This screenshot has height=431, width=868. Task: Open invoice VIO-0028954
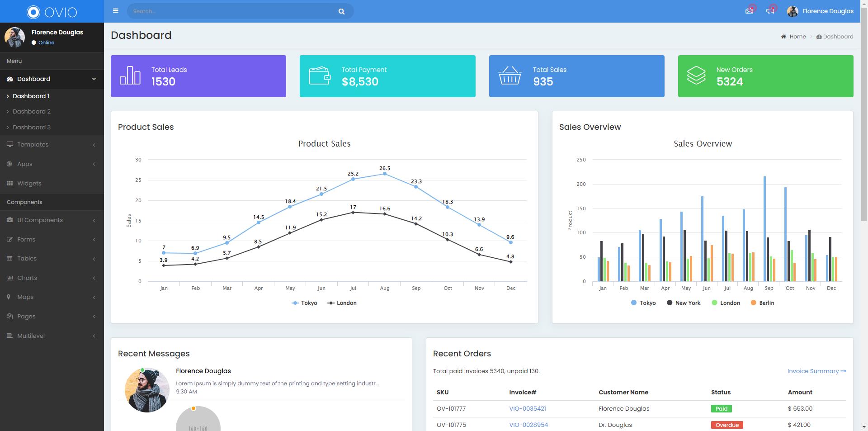(528, 425)
